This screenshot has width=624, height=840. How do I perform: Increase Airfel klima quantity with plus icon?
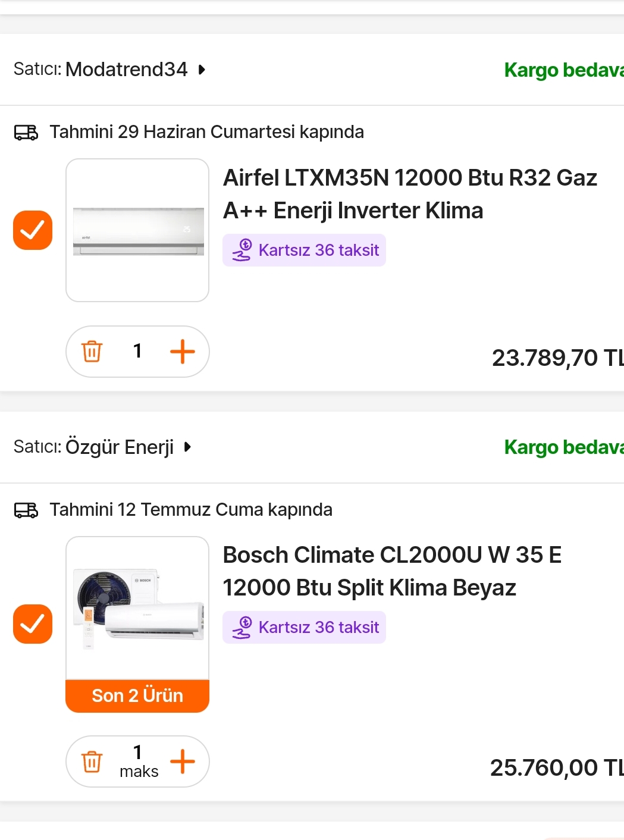tap(183, 351)
